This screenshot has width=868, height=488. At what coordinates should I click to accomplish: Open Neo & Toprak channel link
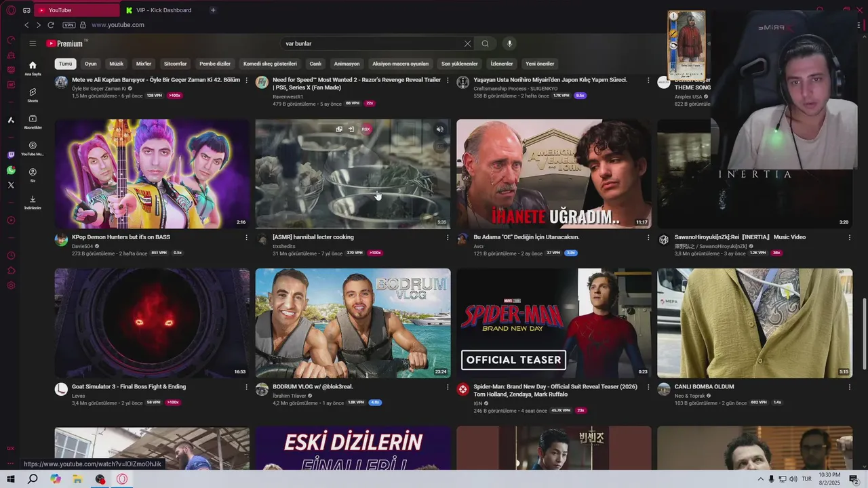pos(689,395)
